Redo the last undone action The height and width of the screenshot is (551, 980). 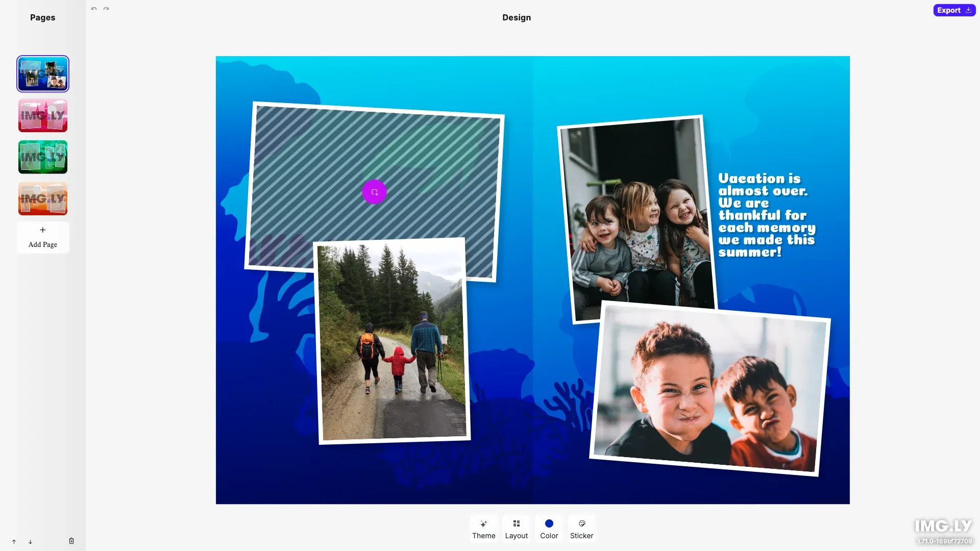106,9
